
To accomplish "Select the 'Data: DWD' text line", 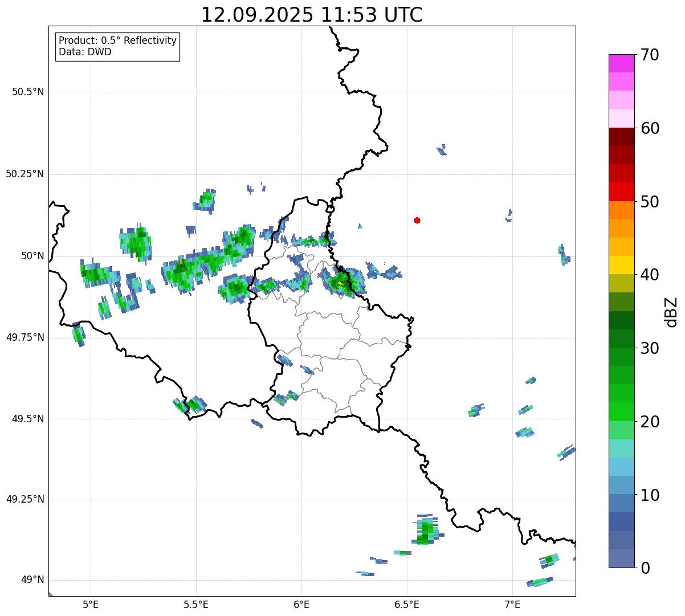I will pyautogui.click(x=85, y=52).
